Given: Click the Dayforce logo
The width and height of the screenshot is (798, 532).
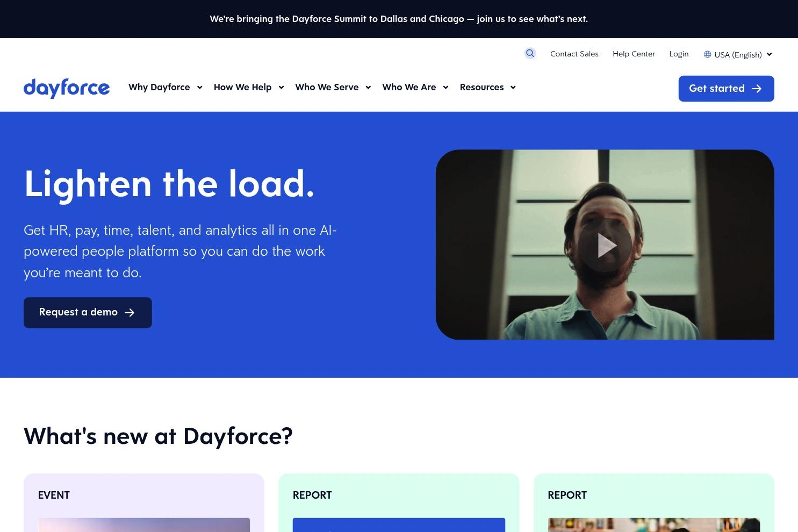Looking at the screenshot, I should pos(67,88).
